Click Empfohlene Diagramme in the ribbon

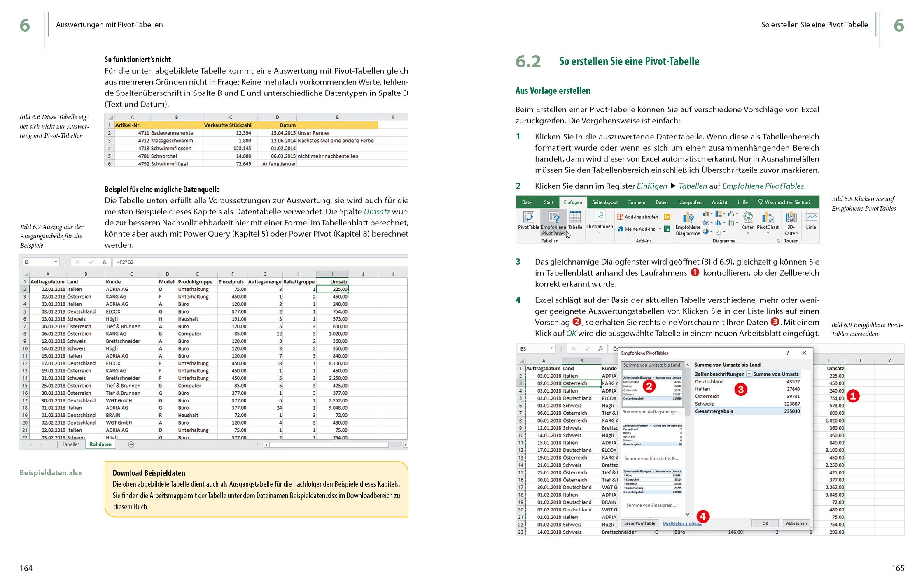click(688, 224)
